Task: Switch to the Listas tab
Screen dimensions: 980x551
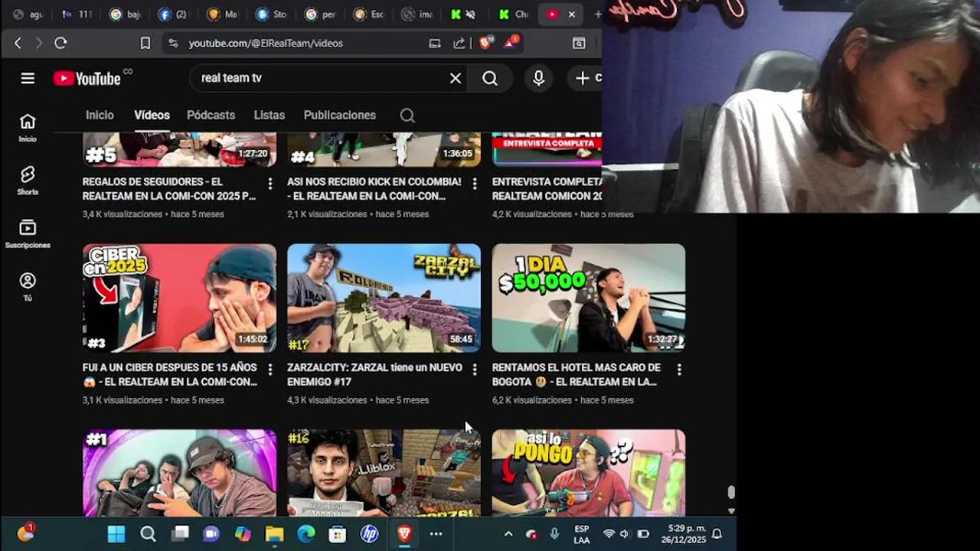Action: 269,116
